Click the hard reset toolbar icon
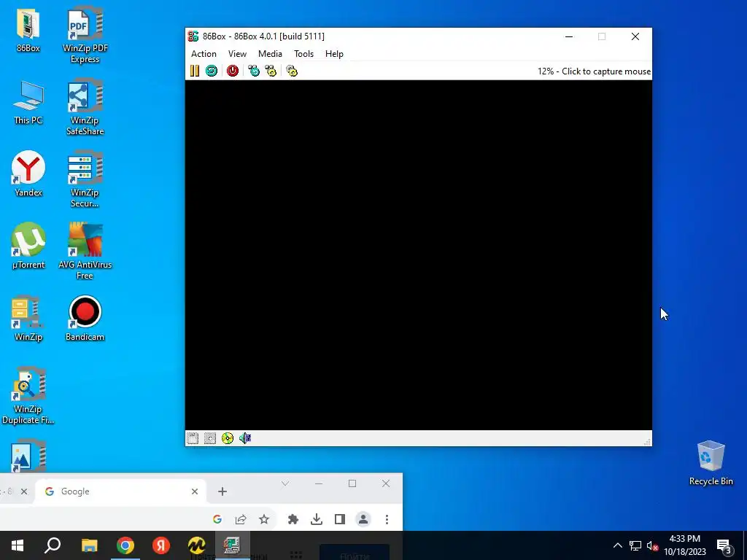This screenshot has height=560, width=747. coord(211,71)
